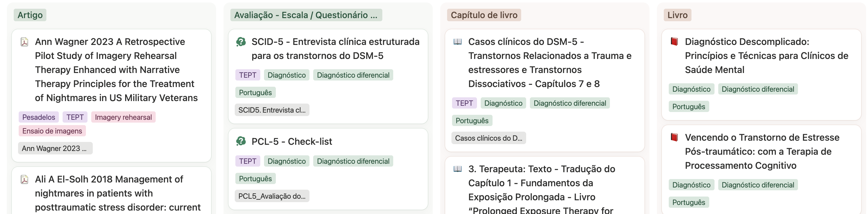Open the PCL5_Avaliação do... file attachment
The height and width of the screenshot is (214, 868).
tap(272, 196)
